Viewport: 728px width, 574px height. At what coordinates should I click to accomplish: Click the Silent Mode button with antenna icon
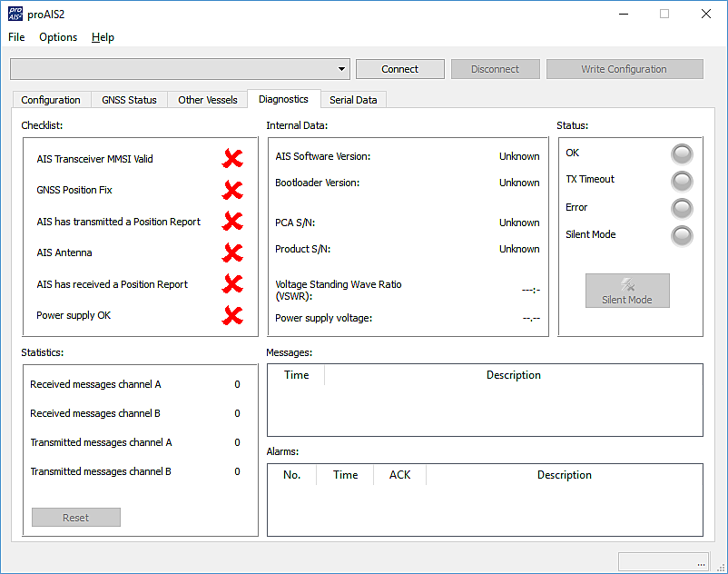(x=627, y=291)
